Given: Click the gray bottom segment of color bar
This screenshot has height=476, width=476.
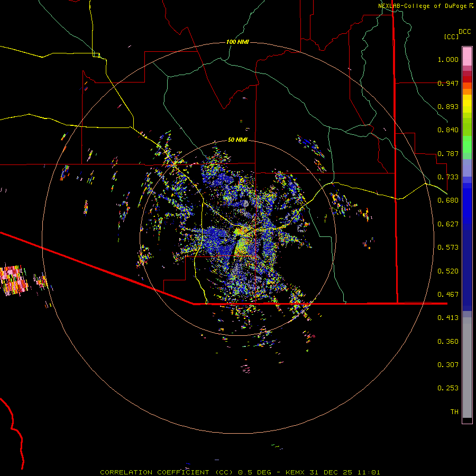Looking at the screenshot, I should 467,368.
